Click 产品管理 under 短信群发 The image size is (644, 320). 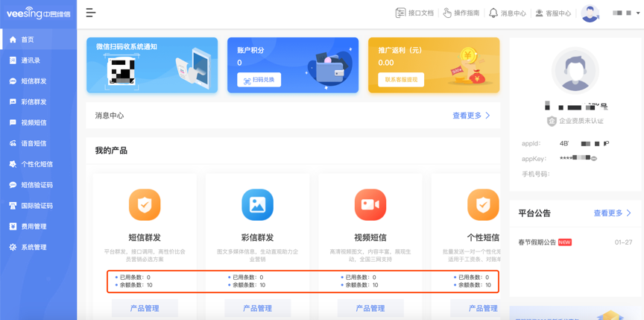point(145,308)
